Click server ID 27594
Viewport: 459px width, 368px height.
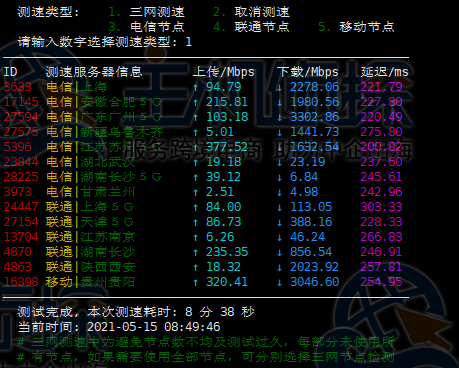pyautogui.click(x=21, y=117)
